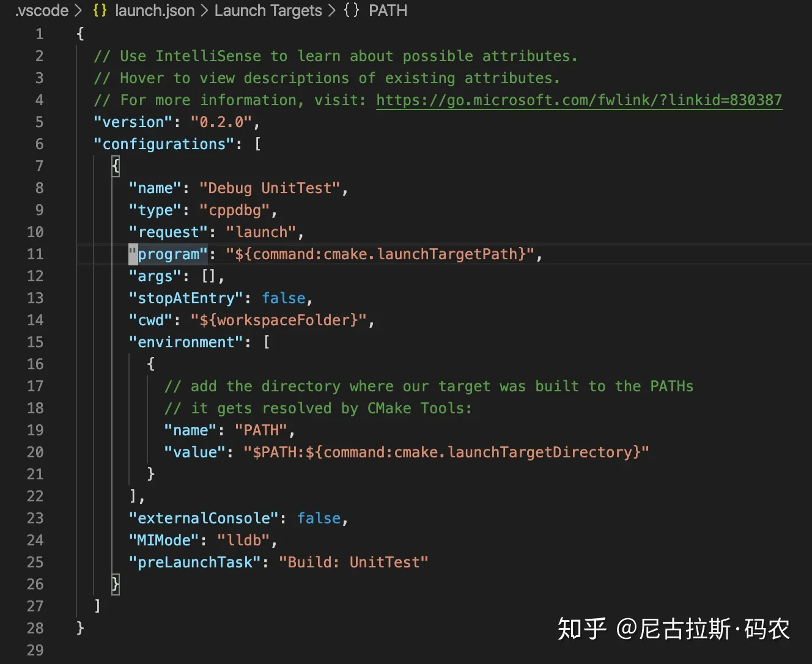Open the PATH breadcrumb item

[x=388, y=10]
